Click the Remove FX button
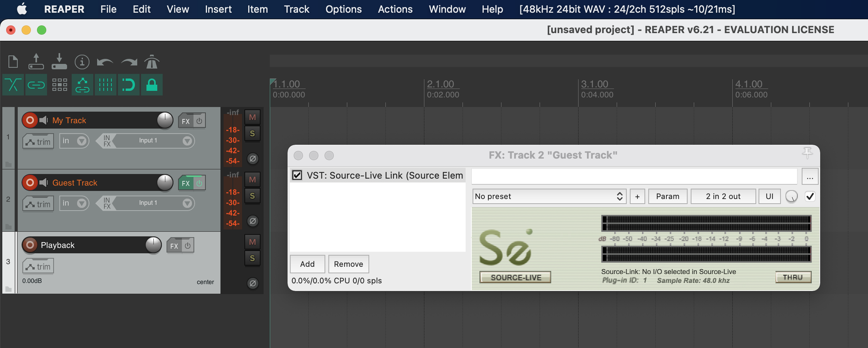Viewport: 868px width, 348px height. (348, 264)
